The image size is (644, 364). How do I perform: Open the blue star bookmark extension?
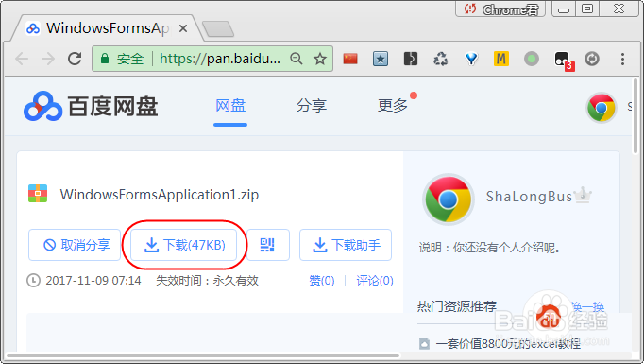click(x=381, y=59)
